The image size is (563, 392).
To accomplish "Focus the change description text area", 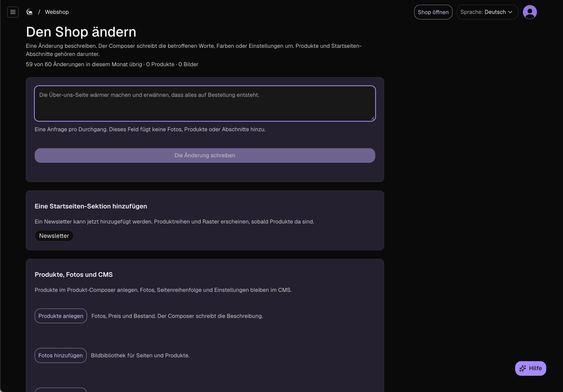I will pos(205,103).
